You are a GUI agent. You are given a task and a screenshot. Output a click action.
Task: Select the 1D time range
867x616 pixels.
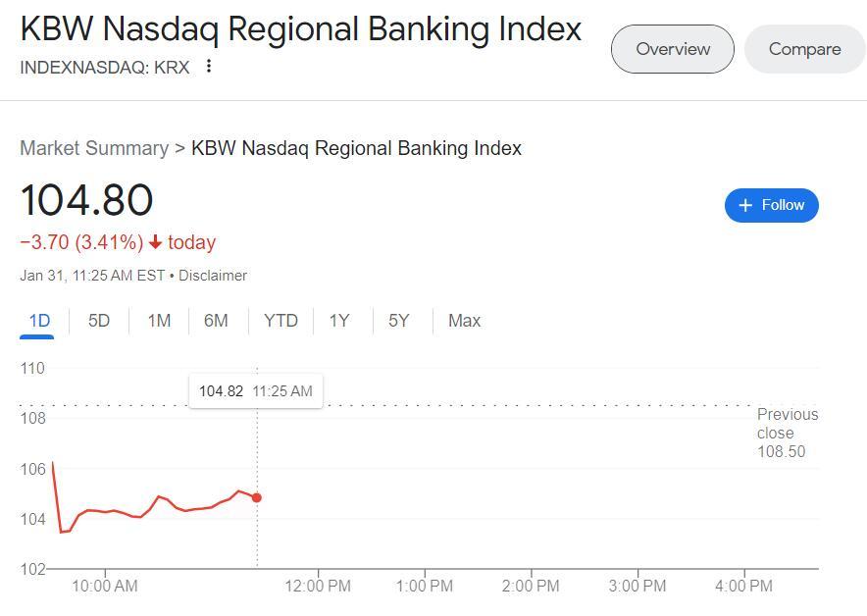[x=39, y=321]
